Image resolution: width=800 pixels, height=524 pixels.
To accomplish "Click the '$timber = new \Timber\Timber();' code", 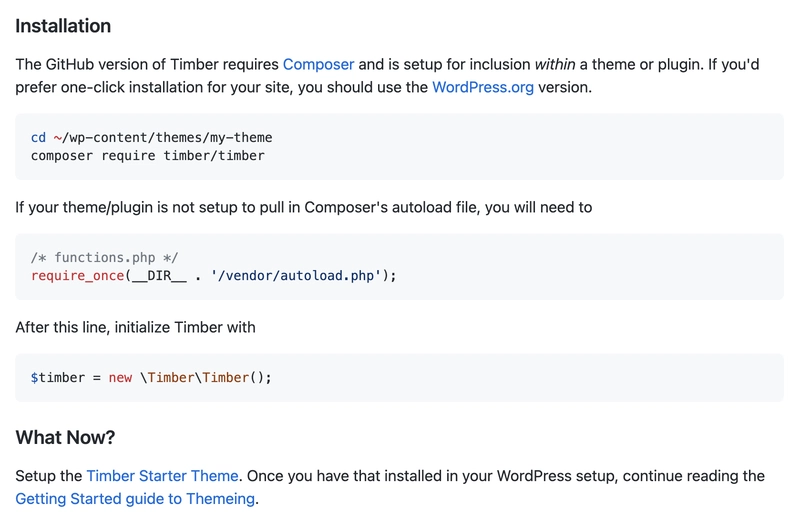I will pyautogui.click(x=151, y=378).
